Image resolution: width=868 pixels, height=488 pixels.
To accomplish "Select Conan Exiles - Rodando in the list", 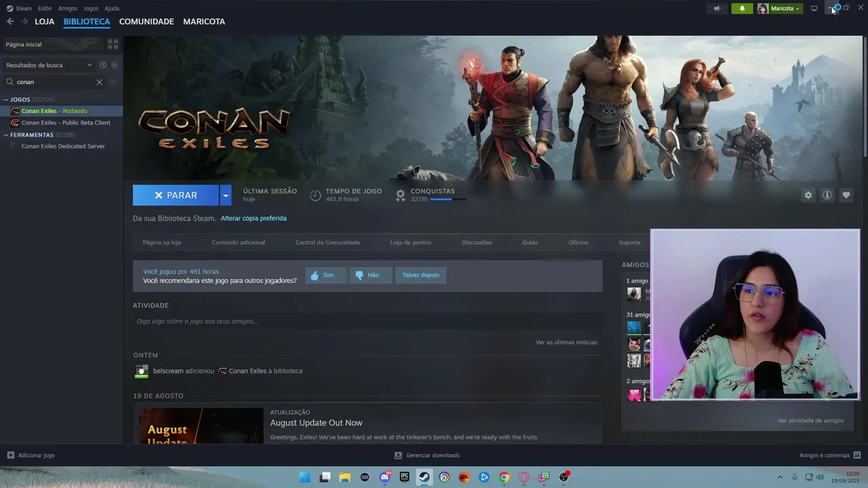I will click(61, 111).
